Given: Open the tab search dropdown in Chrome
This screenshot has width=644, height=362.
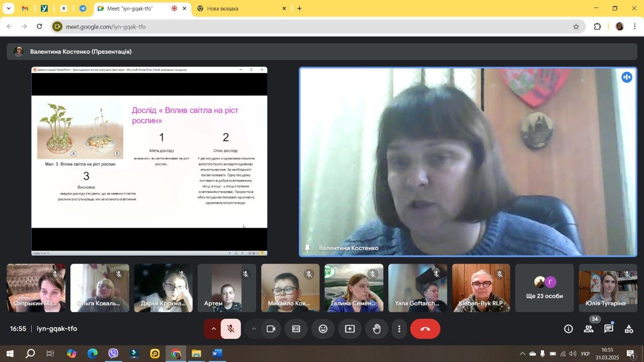Looking at the screenshot, I should [9, 9].
